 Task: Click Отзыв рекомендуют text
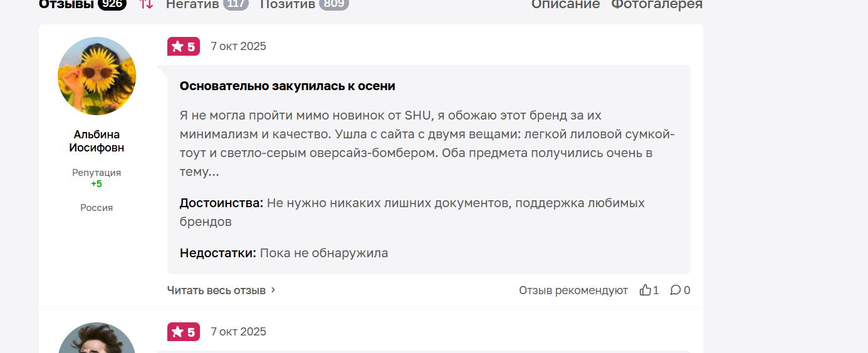(573, 290)
